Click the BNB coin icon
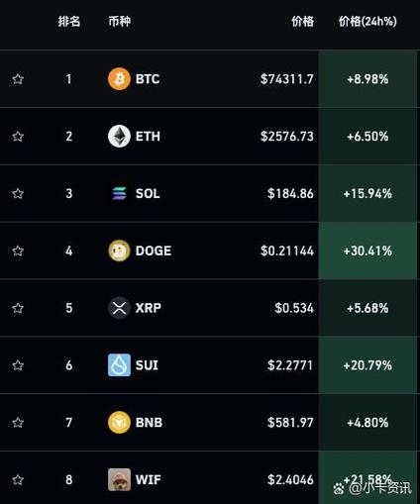 click(x=119, y=423)
